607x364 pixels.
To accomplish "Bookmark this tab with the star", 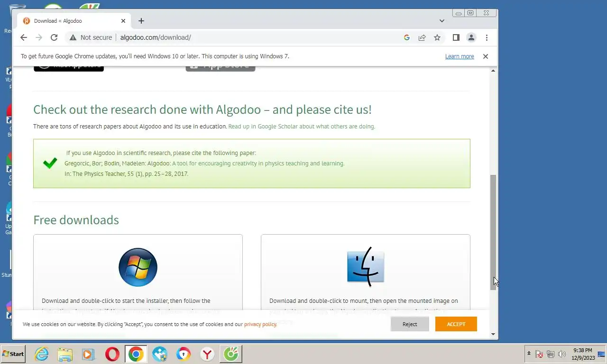I will pyautogui.click(x=437, y=37).
